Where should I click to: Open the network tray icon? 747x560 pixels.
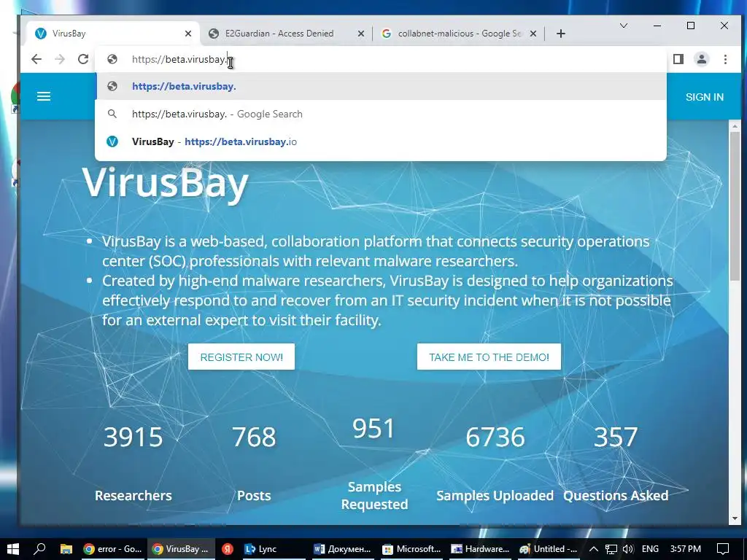click(611, 549)
